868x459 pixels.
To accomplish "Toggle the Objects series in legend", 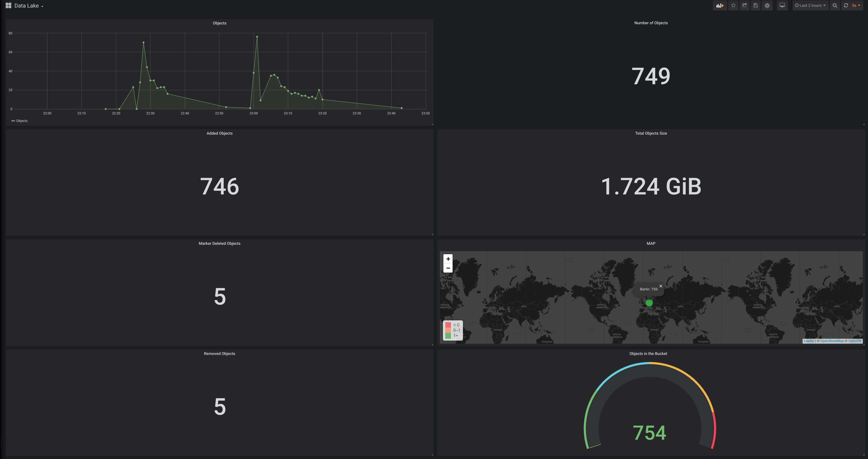I will click(22, 121).
